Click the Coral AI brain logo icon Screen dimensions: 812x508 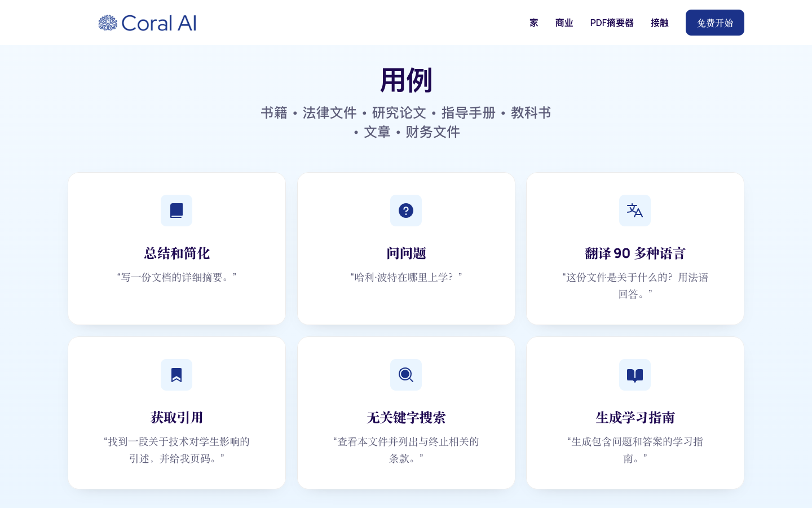pos(108,23)
